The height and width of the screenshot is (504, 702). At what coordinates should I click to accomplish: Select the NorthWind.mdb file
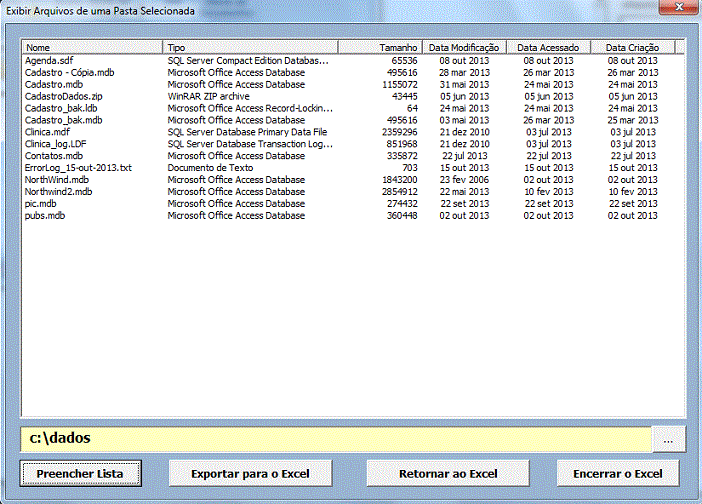point(56,179)
